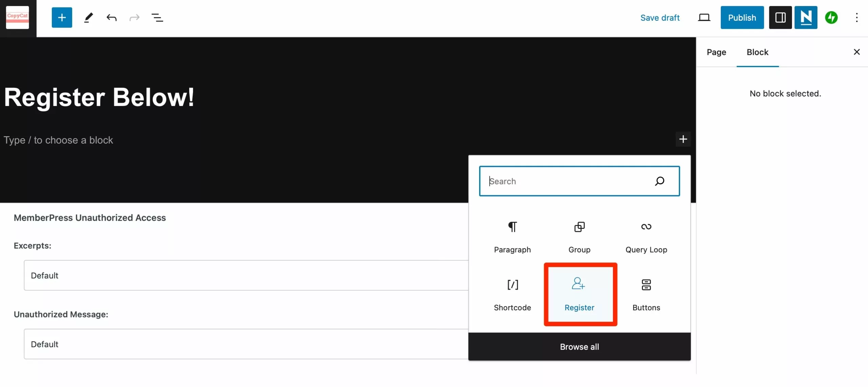Select the Group block type
Image resolution: width=868 pixels, height=387 pixels.
(x=579, y=235)
